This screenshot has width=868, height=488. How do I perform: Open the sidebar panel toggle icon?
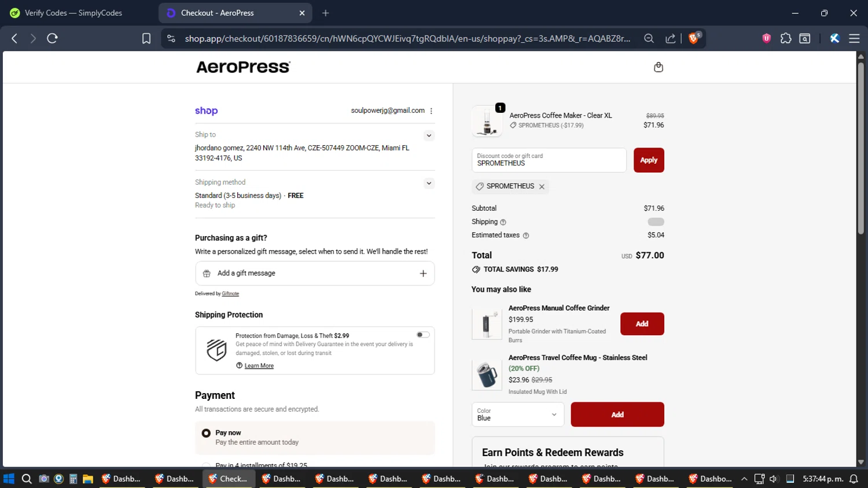click(x=805, y=38)
